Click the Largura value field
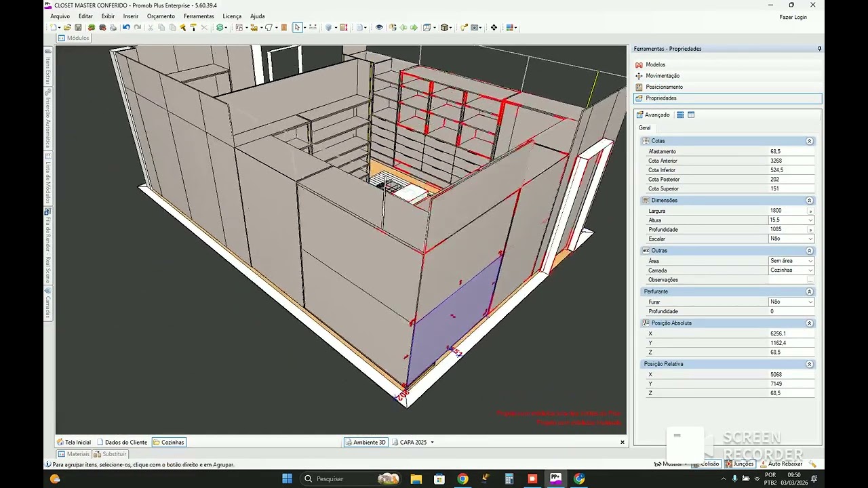 (787, 211)
